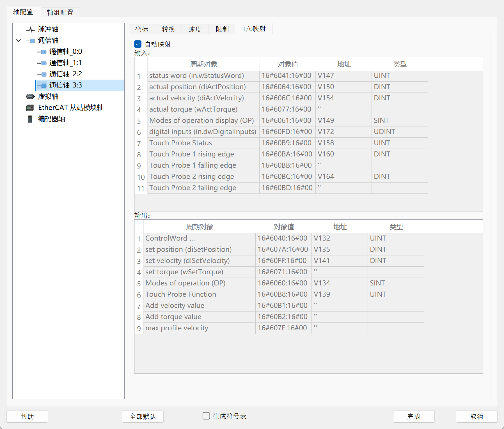
Task: Click the 帮助 button
Action: click(27, 416)
